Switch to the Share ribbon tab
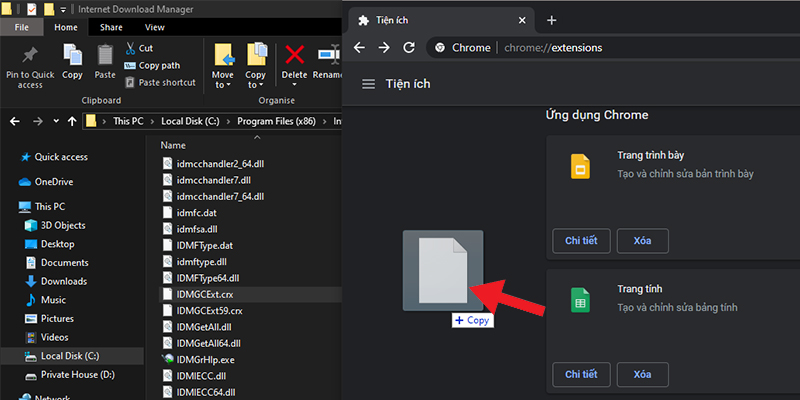800x400 pixels. (111, 28)
